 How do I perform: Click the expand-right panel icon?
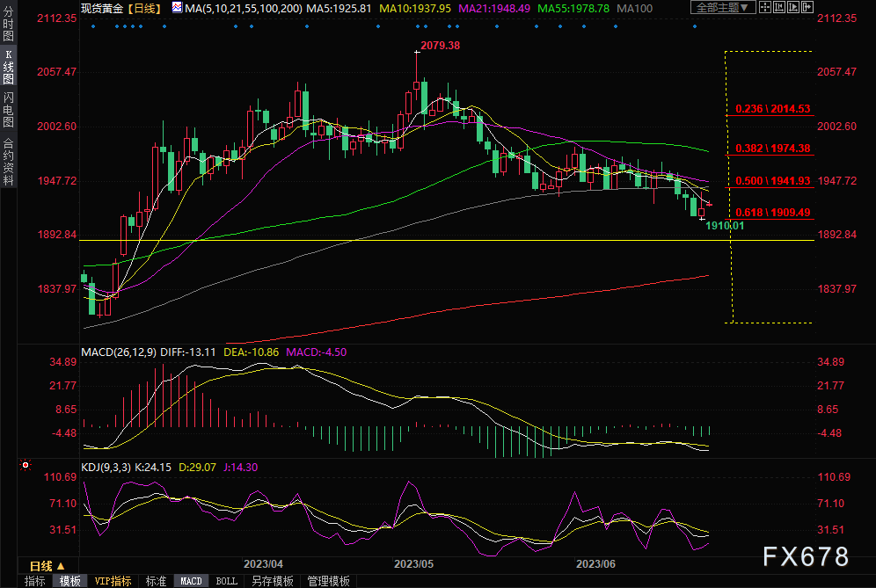click(x=807, y=7)
